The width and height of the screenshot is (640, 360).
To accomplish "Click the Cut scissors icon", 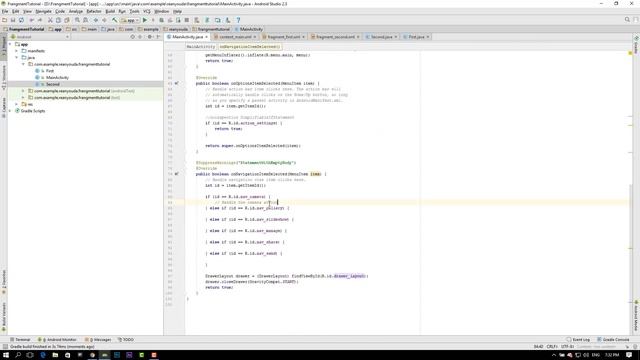I will tap(50, 20).
